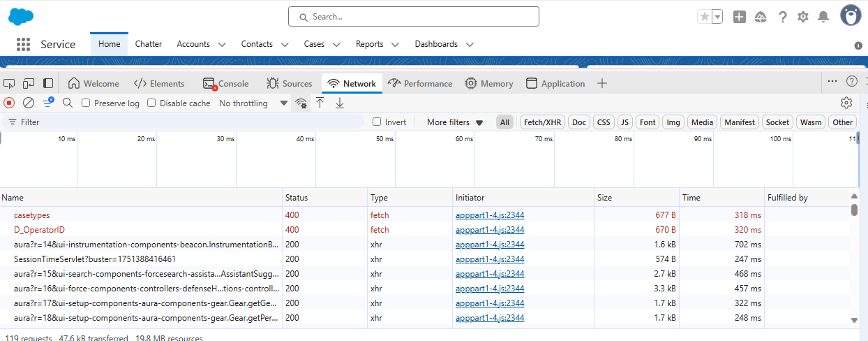Viewport: 868px width, 341px height.
Task: Select the All request type filter
Action: pos(504,122)
